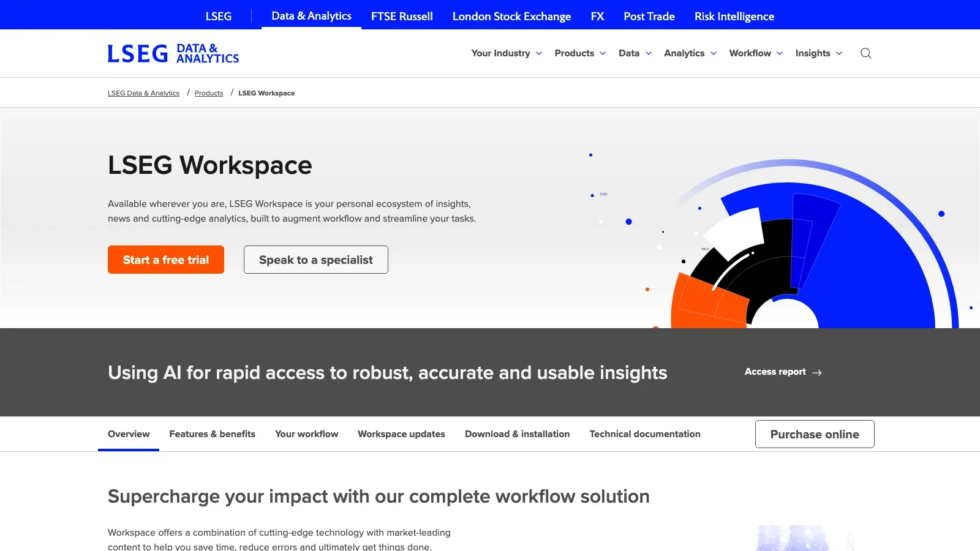The height and width of the screenshot is (551, 980).
Task: Open the Technical documentation tab
Action: 645,434
